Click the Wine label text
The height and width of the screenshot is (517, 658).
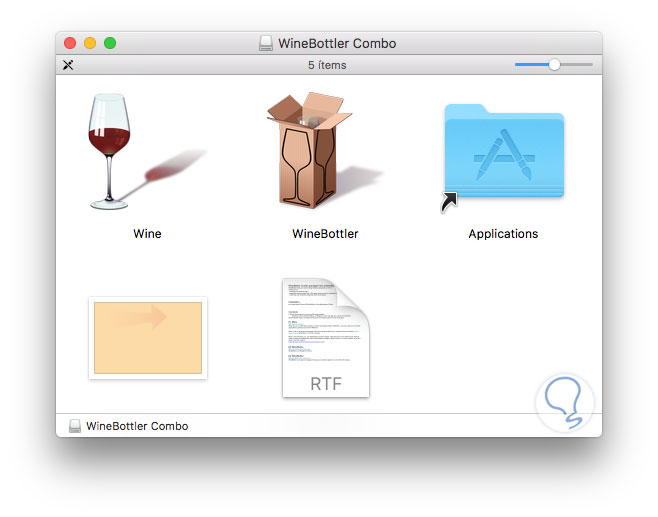tap(147, 234)
